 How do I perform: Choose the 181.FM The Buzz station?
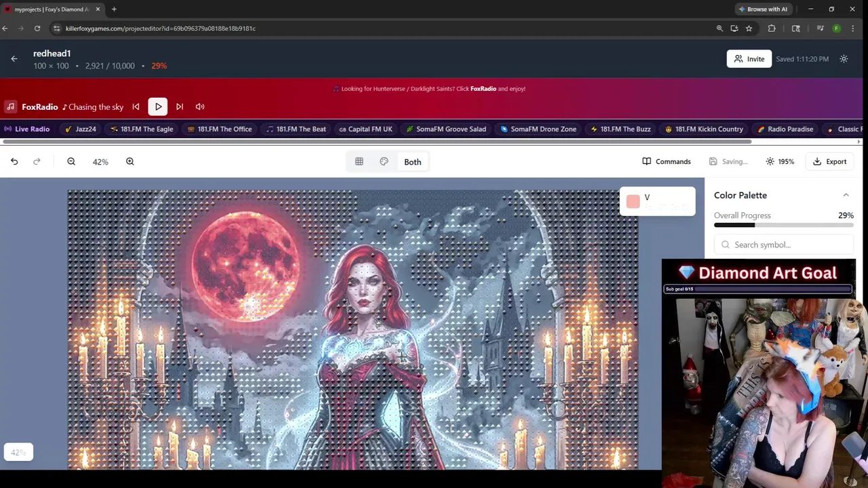point(620,129)
